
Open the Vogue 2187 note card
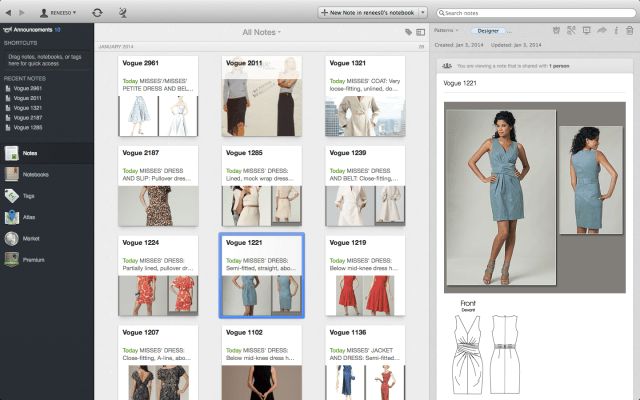tap(158, 186)
